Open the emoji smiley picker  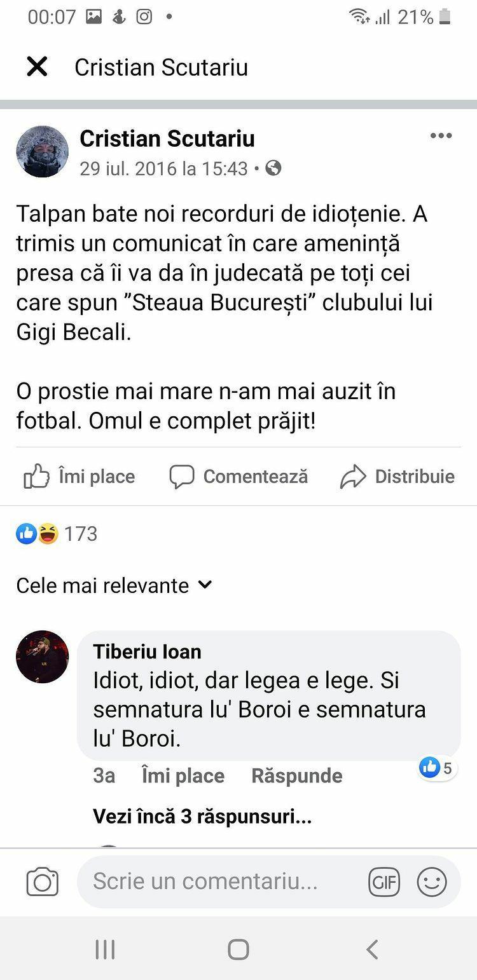coord(432,882)
